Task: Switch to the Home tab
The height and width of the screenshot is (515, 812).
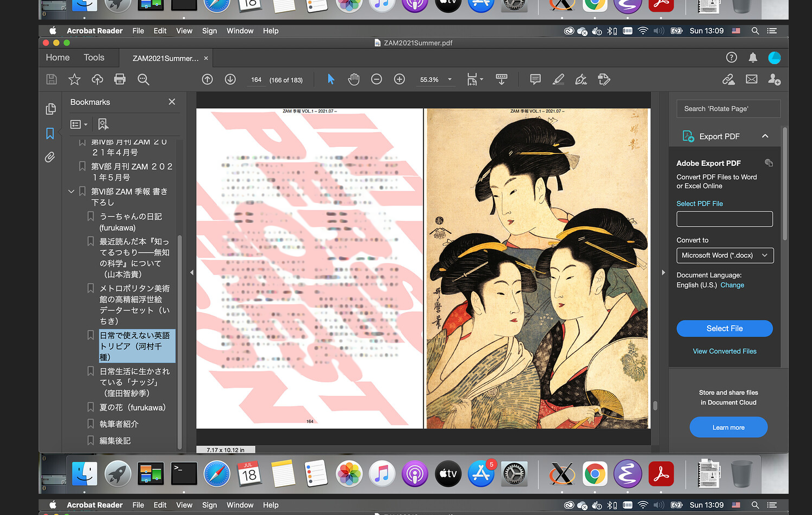Action: (58, 57)
